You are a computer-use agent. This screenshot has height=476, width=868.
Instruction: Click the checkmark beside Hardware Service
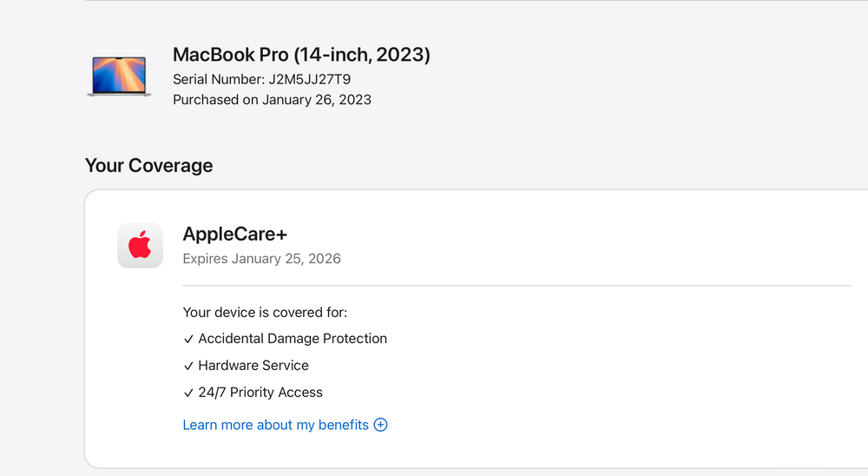188,367
